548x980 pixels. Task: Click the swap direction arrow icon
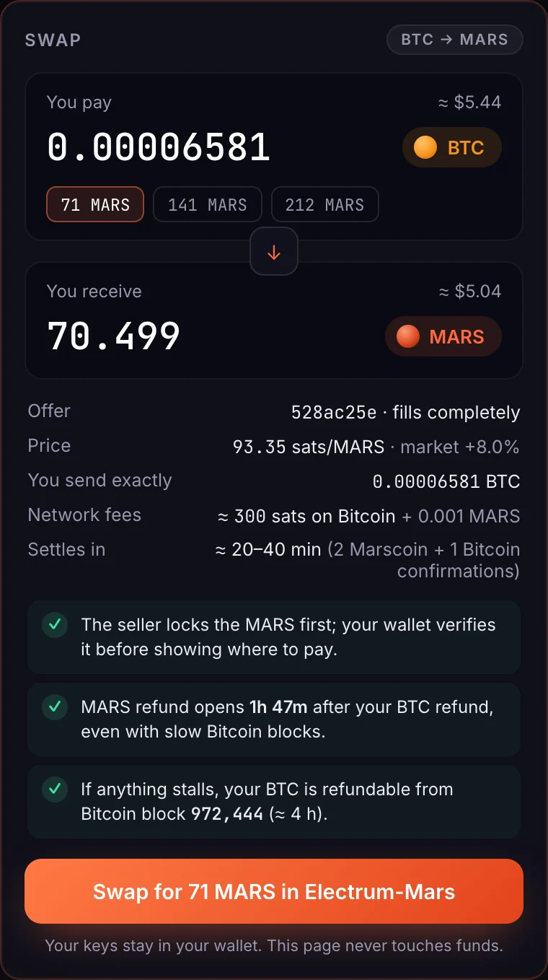click(274, 252)
